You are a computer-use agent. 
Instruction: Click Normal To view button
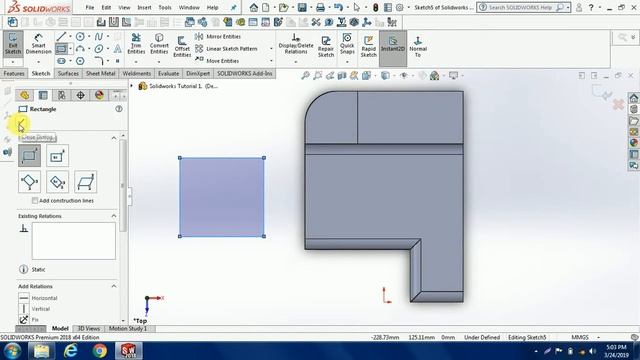point(418,46)
